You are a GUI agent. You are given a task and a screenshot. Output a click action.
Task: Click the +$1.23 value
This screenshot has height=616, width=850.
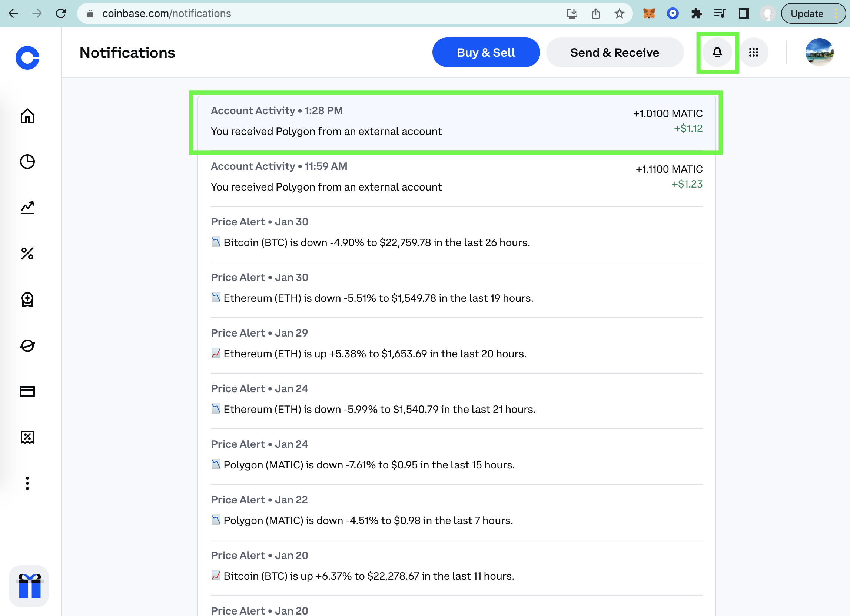(x=687, y=184)
